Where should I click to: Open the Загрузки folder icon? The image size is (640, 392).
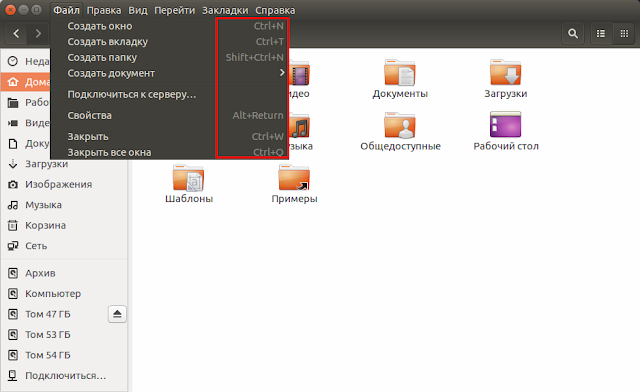(505, 73)
